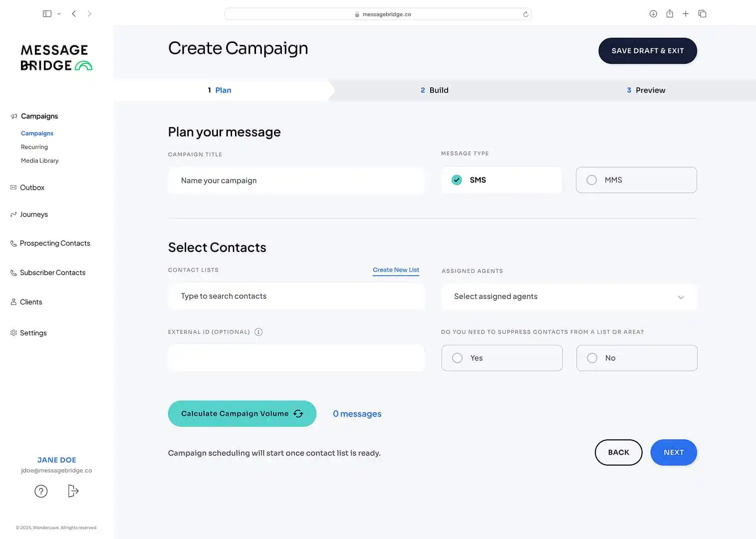
Task: Open the browser tab overview icon
Action: coord(702,14)
